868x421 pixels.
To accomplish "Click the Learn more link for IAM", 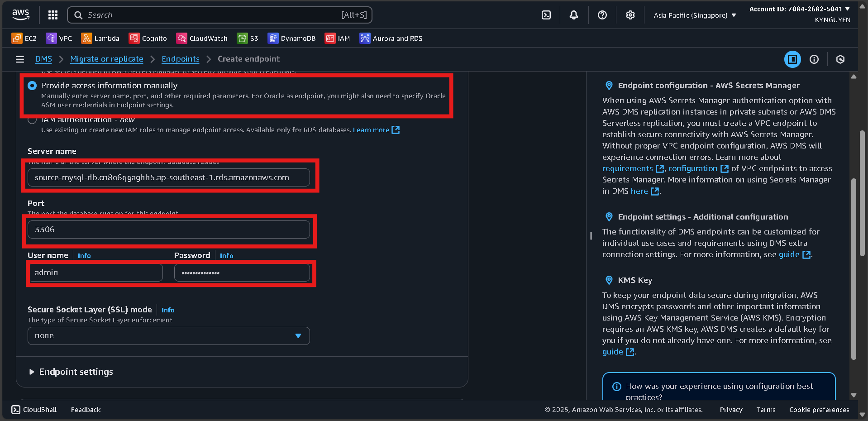I will pyautogui.click(x=371, y=130).
